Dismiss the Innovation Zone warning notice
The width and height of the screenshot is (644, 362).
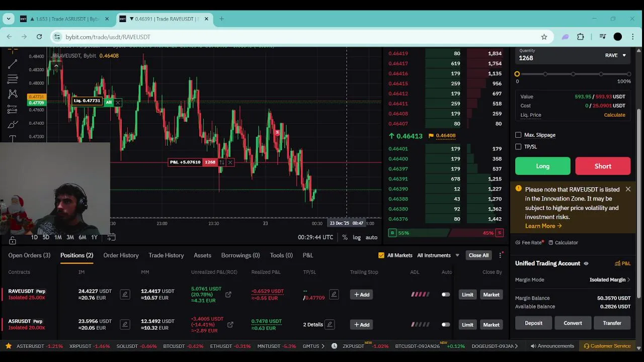(628, 190)
